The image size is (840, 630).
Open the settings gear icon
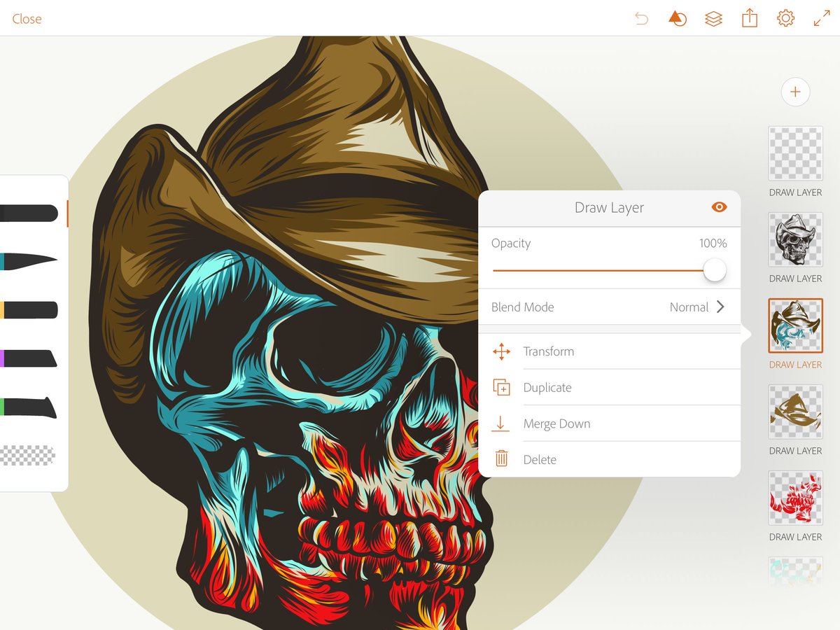[785, 19]
